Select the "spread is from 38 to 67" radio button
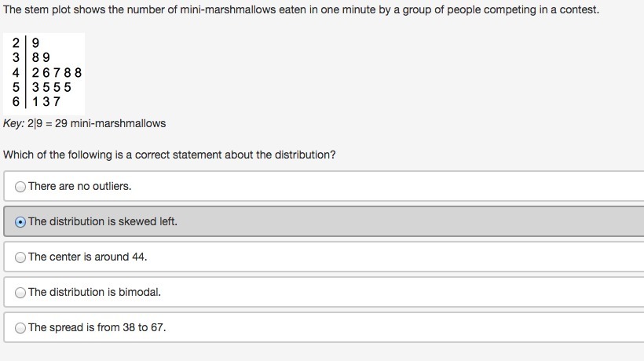This screenshot has height=361, width=644. click(21, 328)
